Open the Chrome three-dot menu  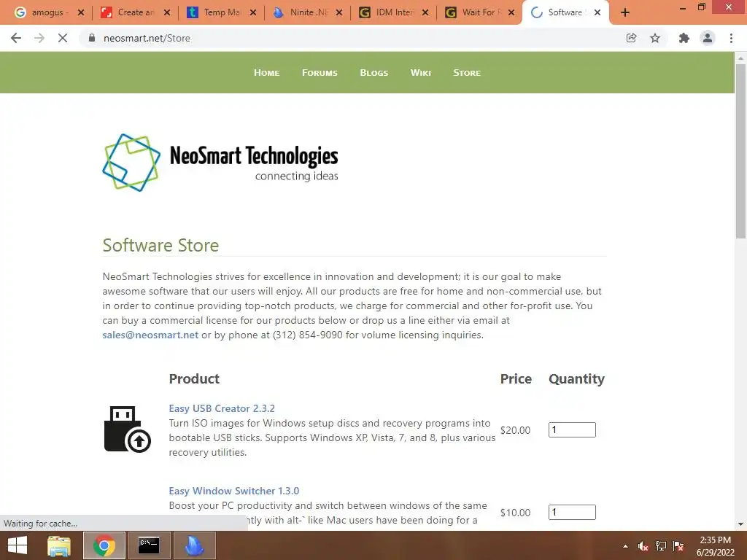(731, 38)
